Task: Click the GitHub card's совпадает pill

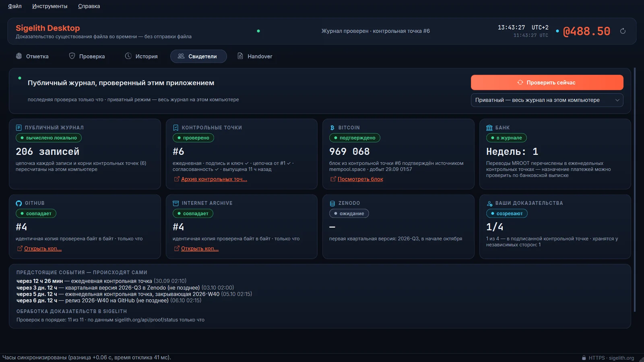Action: tap(36, 213)
